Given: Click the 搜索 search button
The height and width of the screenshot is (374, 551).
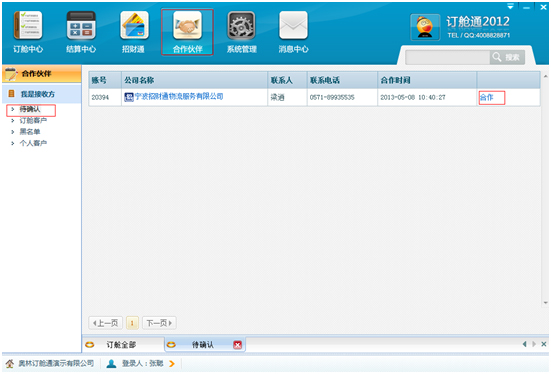Looking at the screenshot, I should click(507, 57).
